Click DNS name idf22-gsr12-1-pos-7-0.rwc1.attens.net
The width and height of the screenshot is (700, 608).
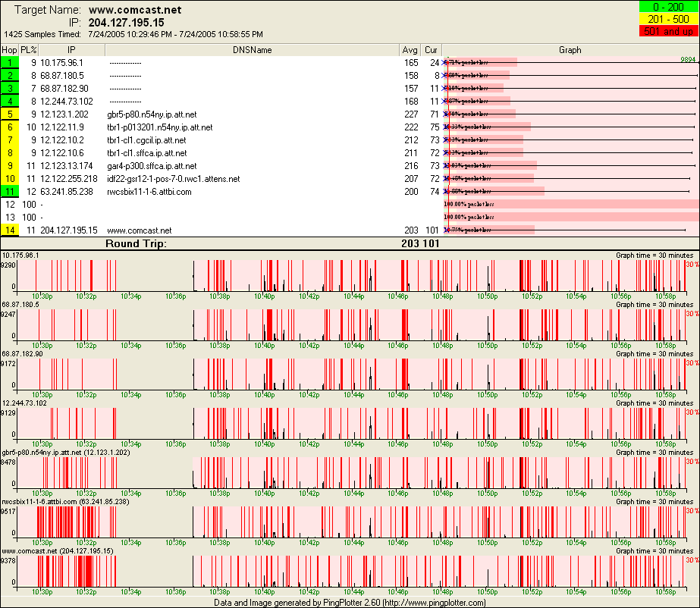173,179
